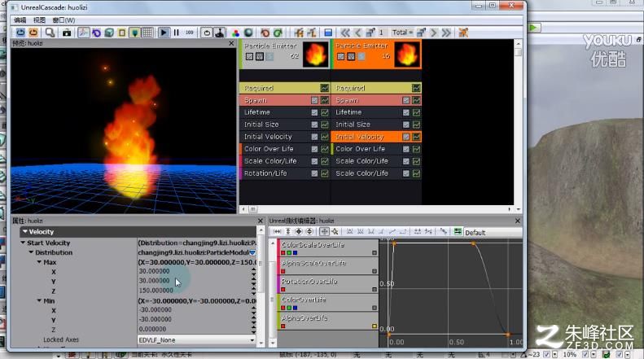Click the magnifier thumbnail icon in toolbar
The width and height of the screenshot is (644, 359).
pos(50,33)
